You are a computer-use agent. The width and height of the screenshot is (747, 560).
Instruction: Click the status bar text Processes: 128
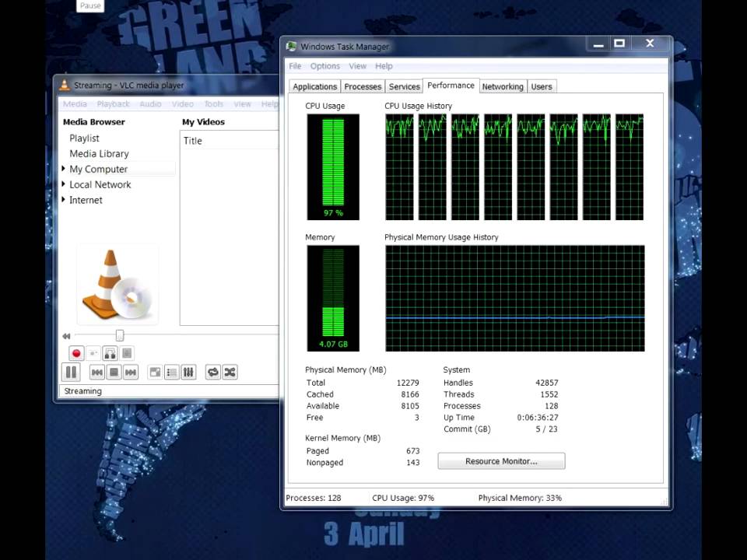tap(314, 498)
